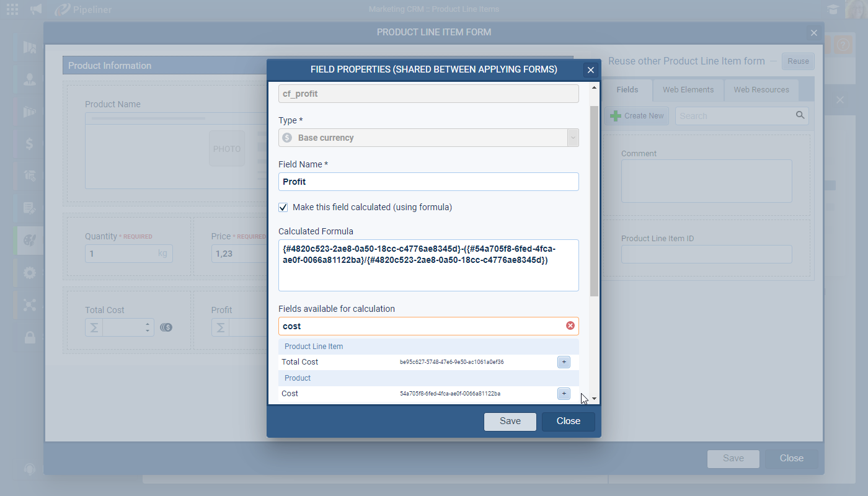Image resolution: width=868 pixels, height=496 pixels.
Task: Open the apps grid menu
Action: coord(12,9)
